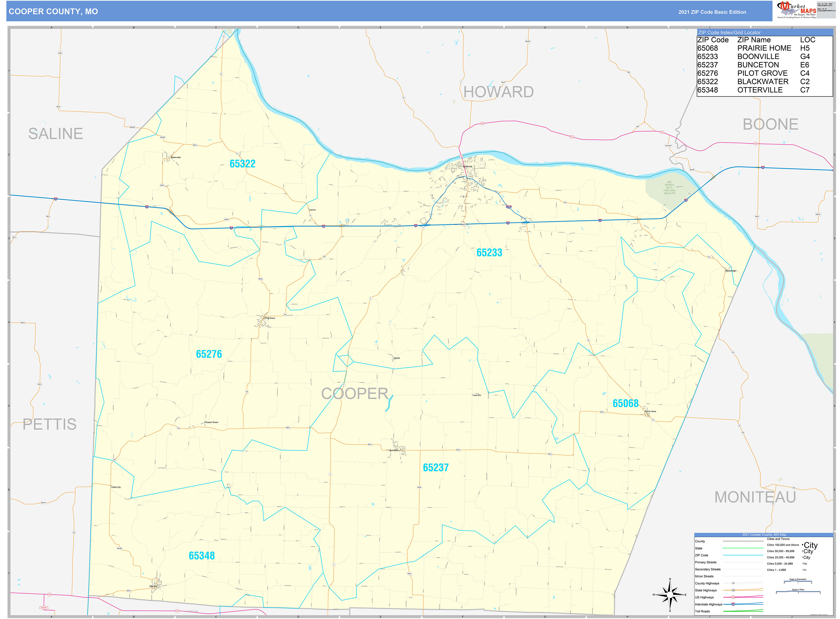This screenshot has width=840, height=619.
Task: Click the gray COOPER county label on the map
Action: click(x=354, y=394)
